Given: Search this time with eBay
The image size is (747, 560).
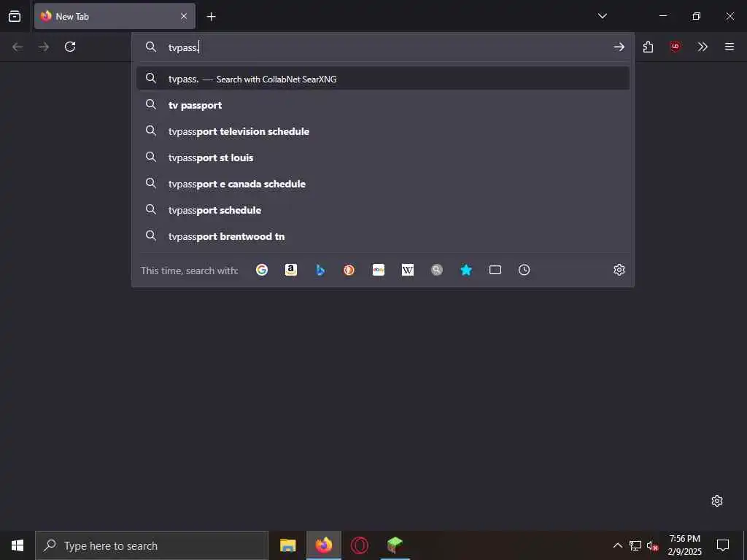Looking at the screenshot, I should tap(379, 270).
